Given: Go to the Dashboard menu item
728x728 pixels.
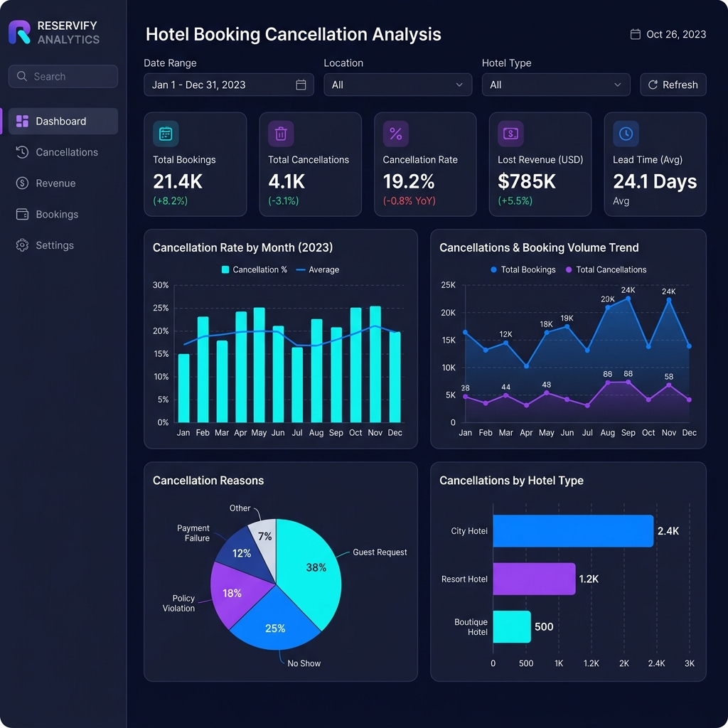Looking at the screenshot, I should [63, 121].
